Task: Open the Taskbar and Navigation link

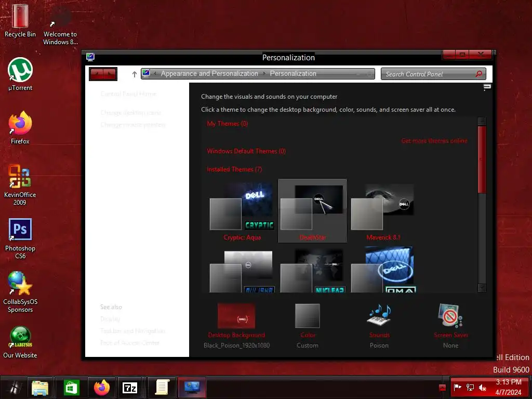Action: [132, 331]
